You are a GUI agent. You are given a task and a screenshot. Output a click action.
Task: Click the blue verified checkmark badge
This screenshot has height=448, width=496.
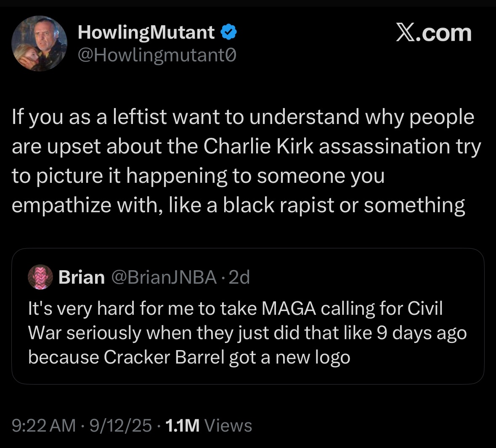(x=228, y=32)
